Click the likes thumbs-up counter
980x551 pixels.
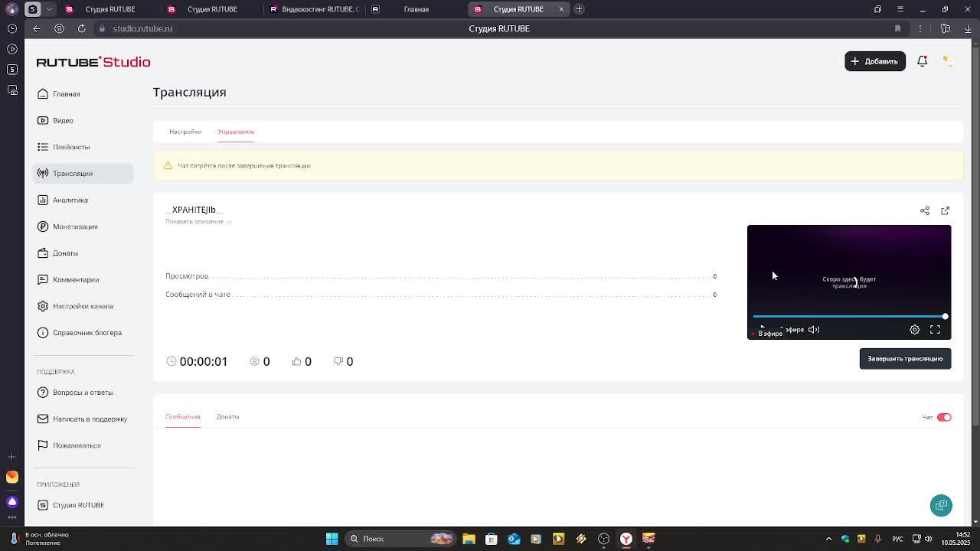coord(302,361)
